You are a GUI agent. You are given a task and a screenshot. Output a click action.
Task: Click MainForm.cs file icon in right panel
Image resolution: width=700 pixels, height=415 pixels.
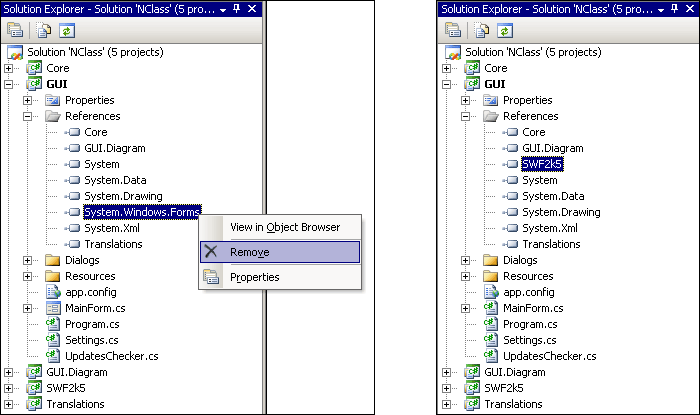491,308
